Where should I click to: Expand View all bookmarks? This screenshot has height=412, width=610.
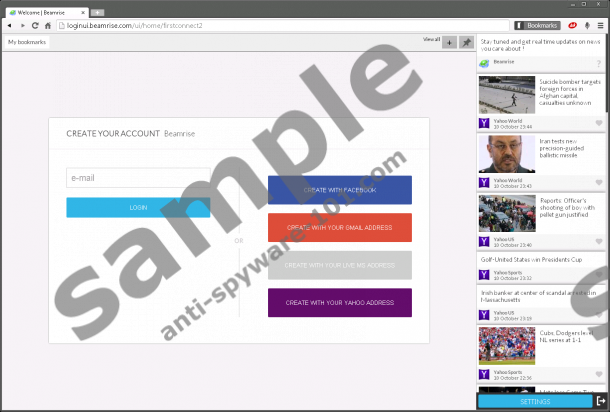tap(431, 39)
